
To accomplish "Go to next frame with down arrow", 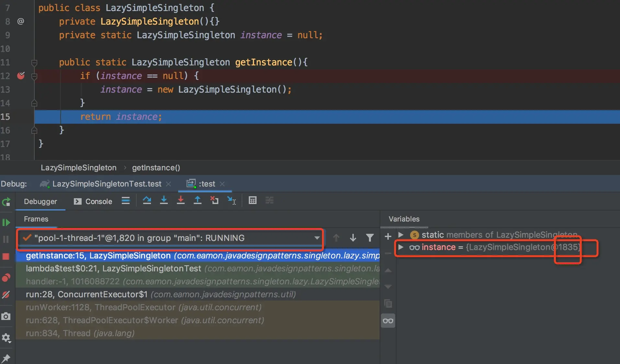I will [x=353, y=238].
